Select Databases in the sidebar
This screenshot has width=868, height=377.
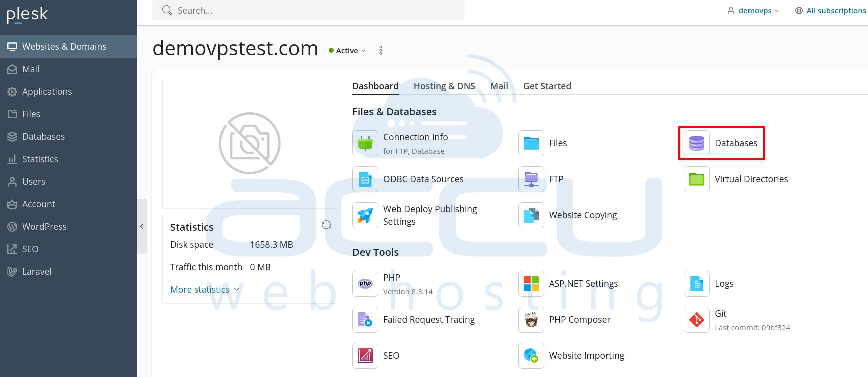point(68,137)
